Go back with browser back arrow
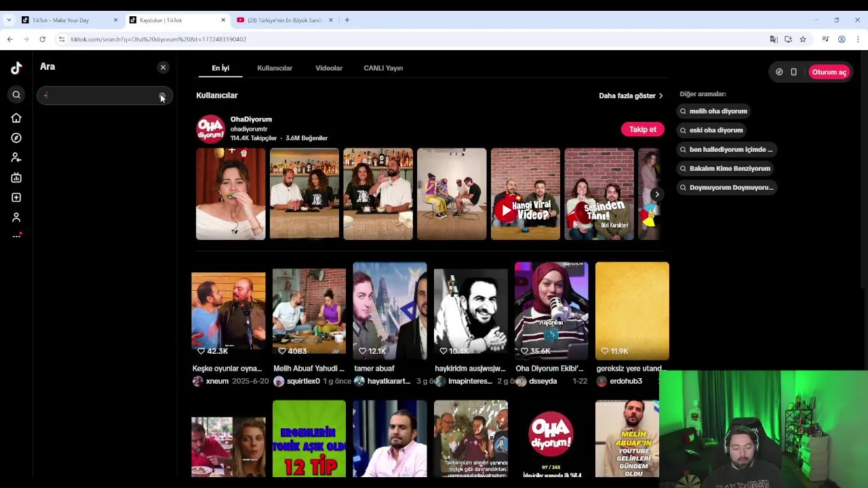This screenshot has width=868, height=488. [10, 39]
